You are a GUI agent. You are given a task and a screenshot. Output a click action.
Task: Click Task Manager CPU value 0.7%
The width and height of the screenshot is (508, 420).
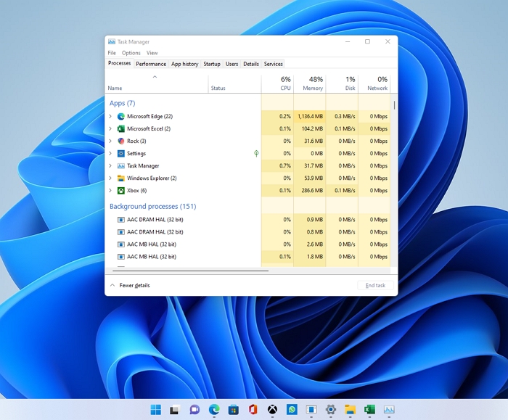click(x=285, y=166)
